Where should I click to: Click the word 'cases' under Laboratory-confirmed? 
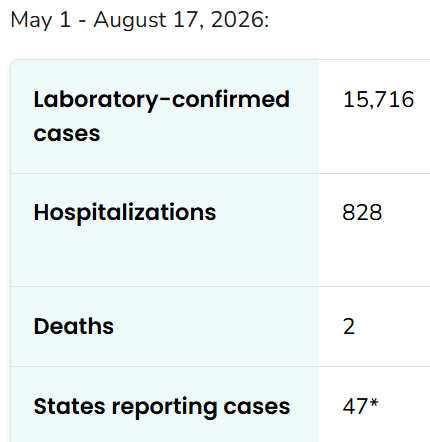click(67, 134)
